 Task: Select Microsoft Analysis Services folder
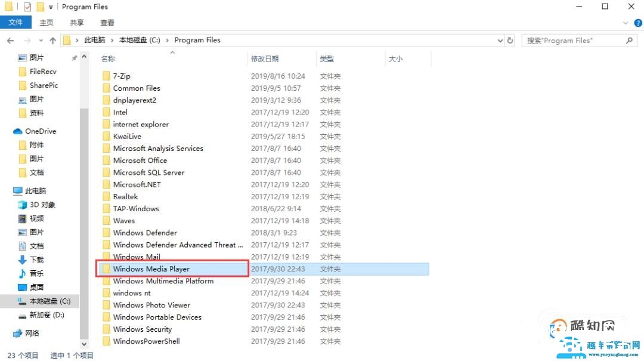[158, 148]
